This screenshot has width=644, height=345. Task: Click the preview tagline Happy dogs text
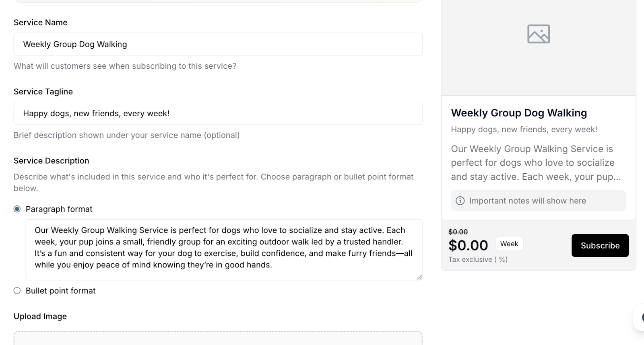(x=524, y=129)
